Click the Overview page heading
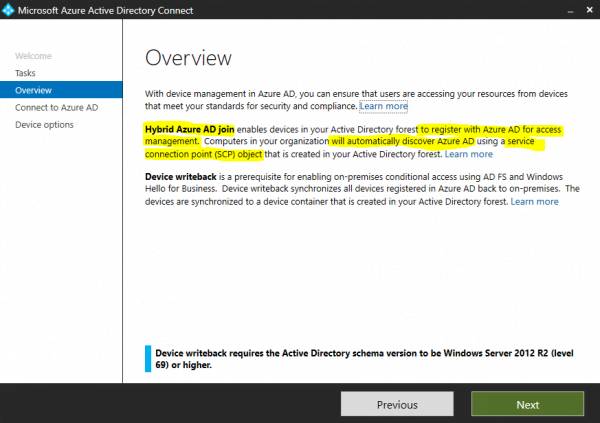This screenshot has height=423, width=600. click(188, 58)
